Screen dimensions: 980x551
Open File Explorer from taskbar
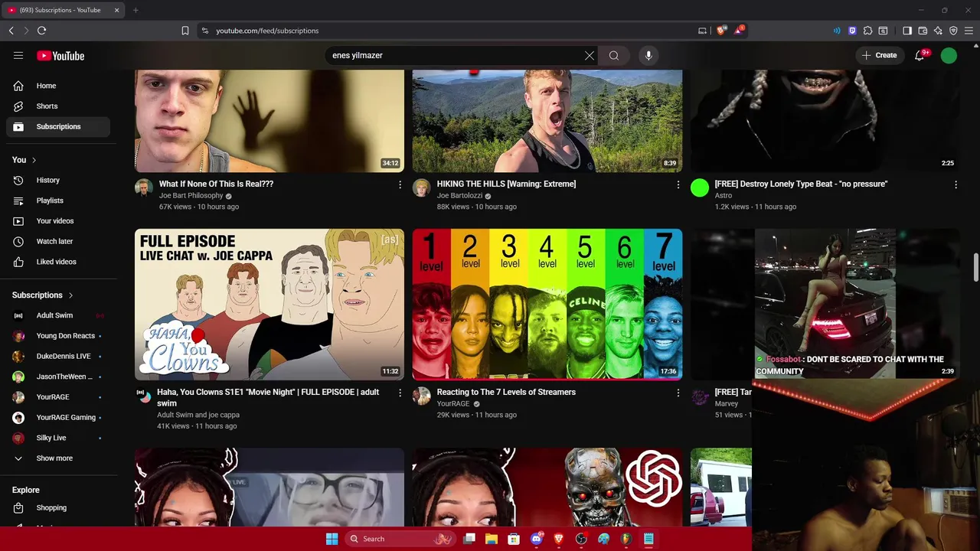[492, 539]
